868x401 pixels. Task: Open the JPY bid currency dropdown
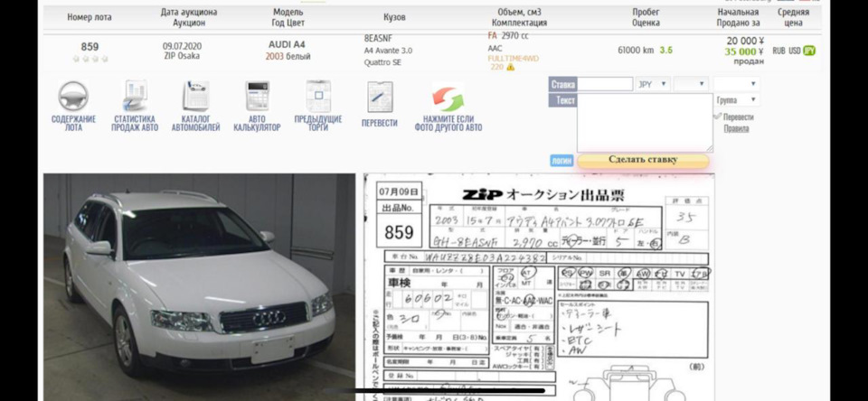(x=653, y=84)
